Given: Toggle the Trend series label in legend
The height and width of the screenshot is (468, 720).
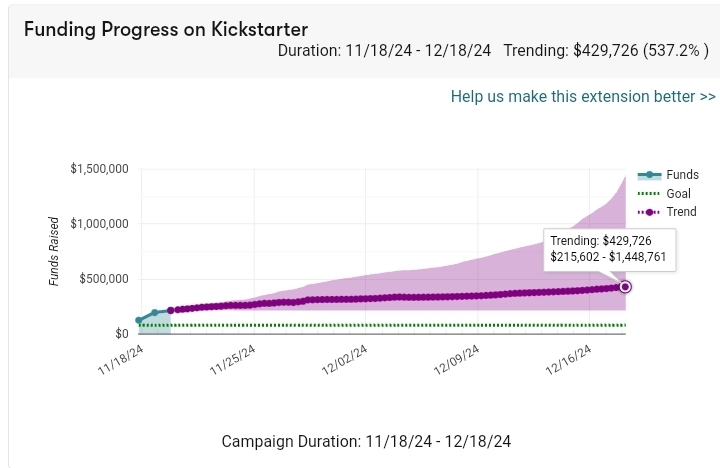Looking at the screenshot, I should point(681,212).
